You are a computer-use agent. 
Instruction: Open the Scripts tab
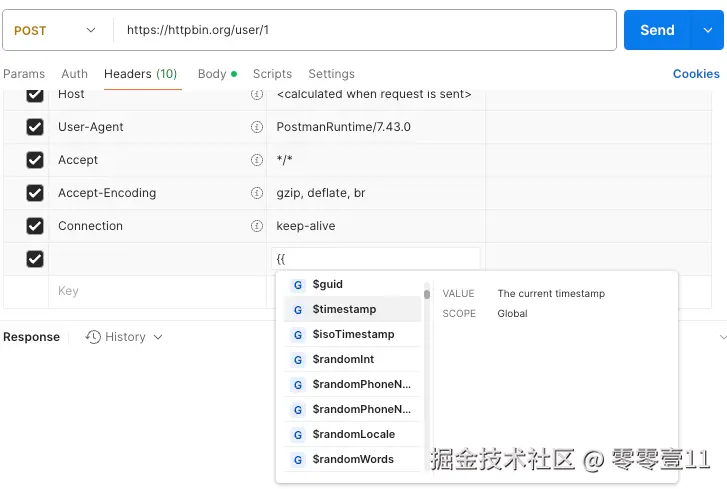click(x=272, y=74)
